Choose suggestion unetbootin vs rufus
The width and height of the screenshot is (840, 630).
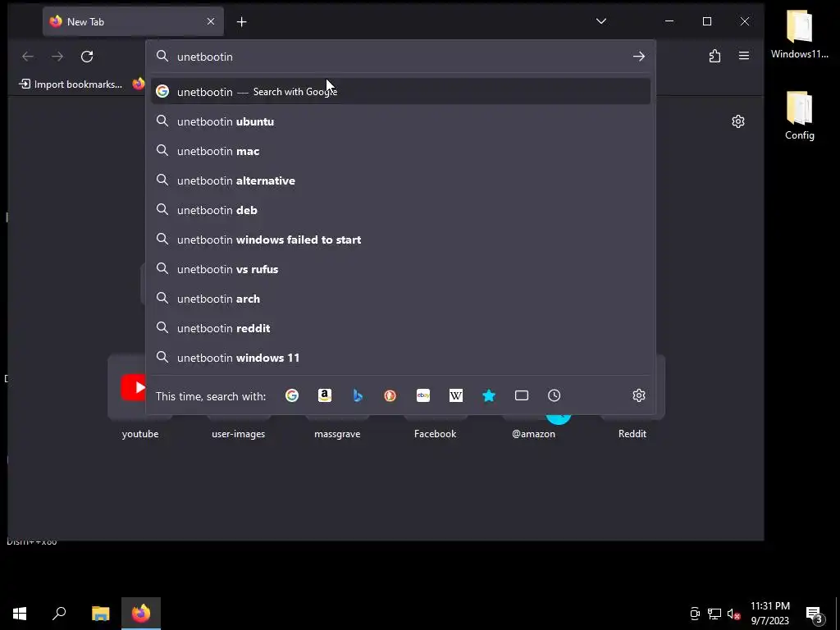[400, 269]
